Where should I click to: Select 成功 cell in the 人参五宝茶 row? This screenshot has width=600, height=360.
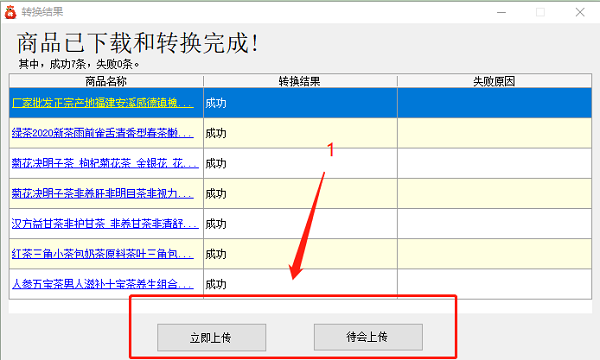[x=300, y=284]
